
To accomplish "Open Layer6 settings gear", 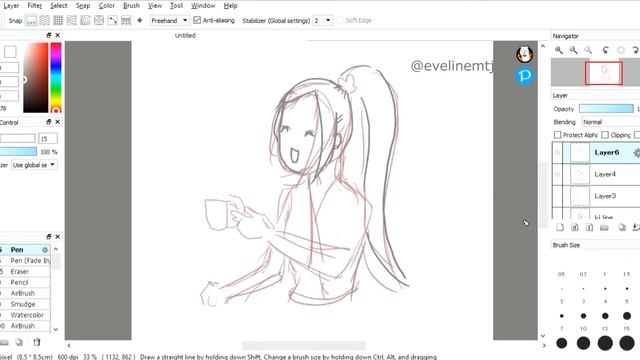I will point(636,153).
